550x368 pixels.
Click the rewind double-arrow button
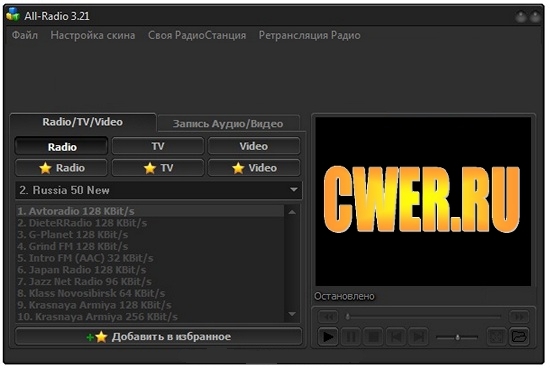[x=328, y=317]
